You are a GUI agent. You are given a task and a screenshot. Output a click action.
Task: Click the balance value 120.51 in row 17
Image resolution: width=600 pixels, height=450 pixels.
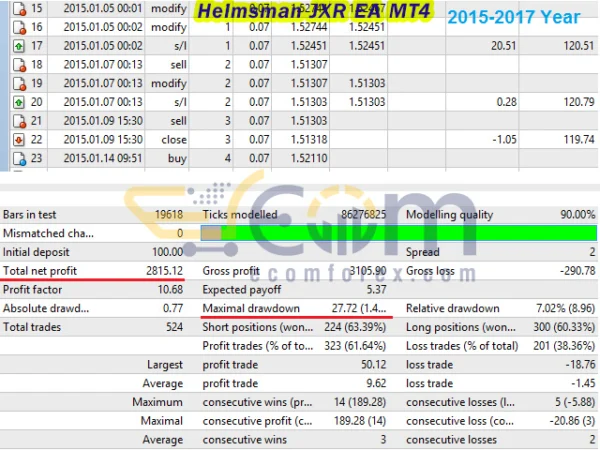tap(579, 46)
